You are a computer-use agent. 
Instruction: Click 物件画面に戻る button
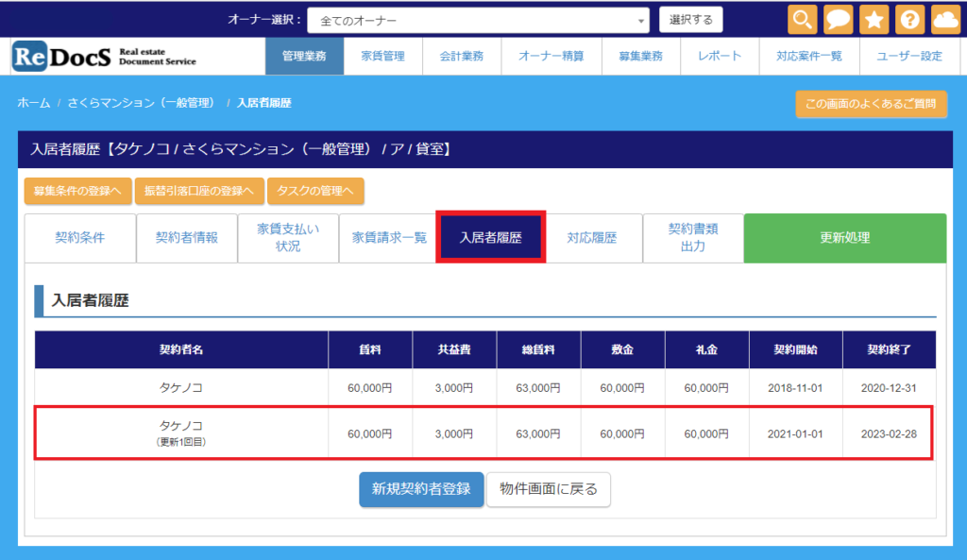[549, 490]
